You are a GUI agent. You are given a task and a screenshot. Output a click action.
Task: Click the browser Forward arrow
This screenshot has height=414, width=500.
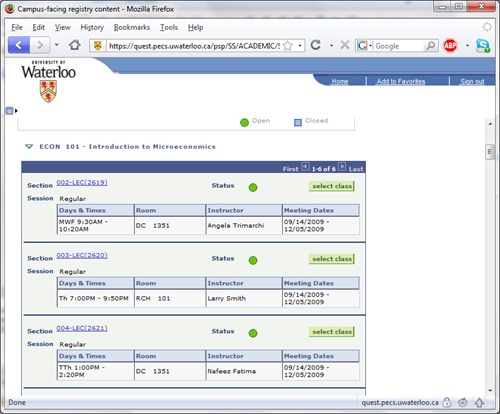(x=40, y=45)
